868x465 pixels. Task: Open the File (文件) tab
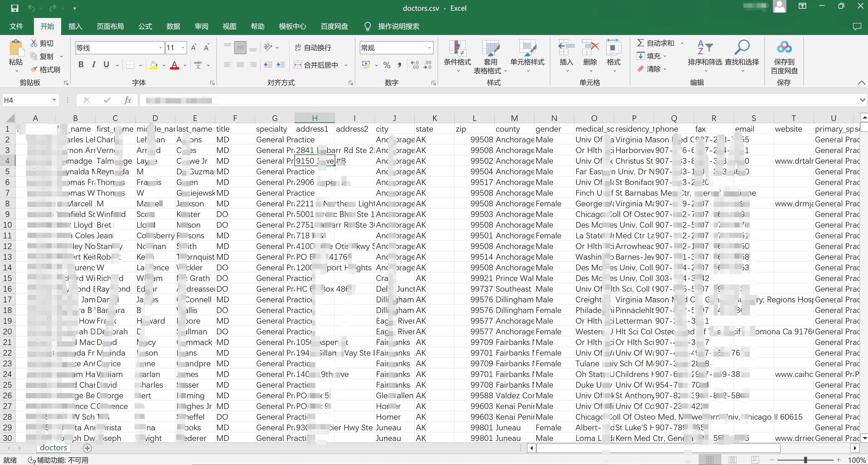pos(16,26)
